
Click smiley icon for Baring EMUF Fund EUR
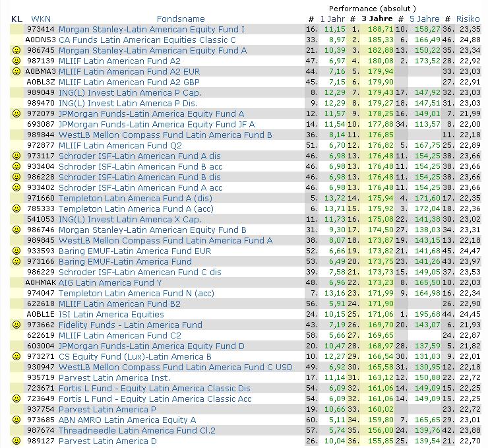16,251
